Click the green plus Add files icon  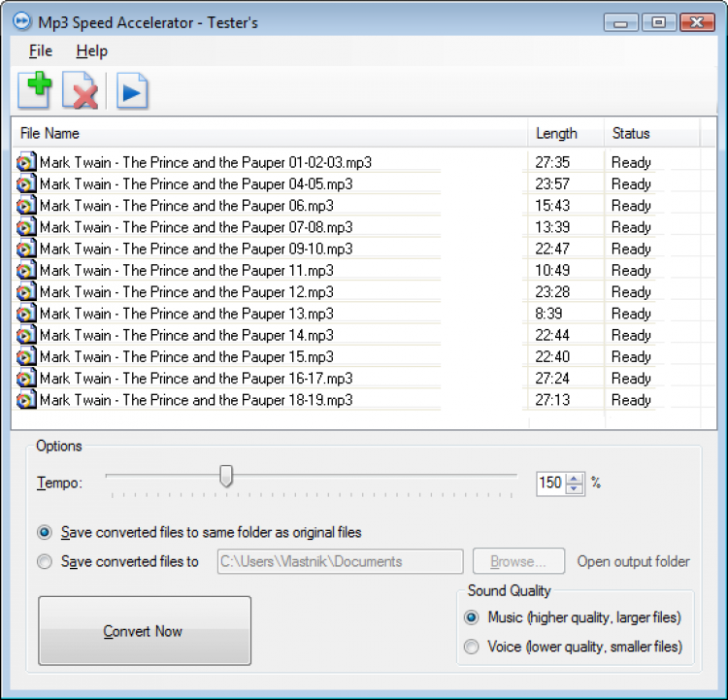[35, 90]
